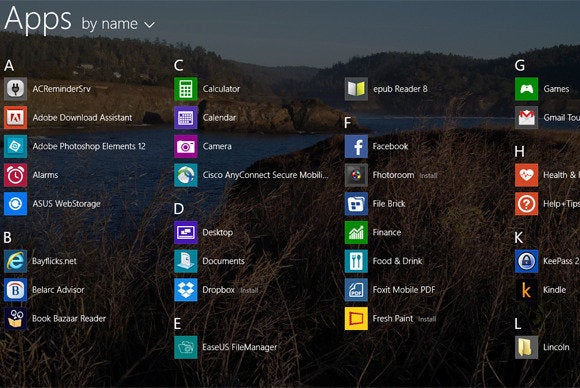Launch Adobe Download Assistant icon
The height and width of the screenshot is (388, 580).
tap(16, 118)
